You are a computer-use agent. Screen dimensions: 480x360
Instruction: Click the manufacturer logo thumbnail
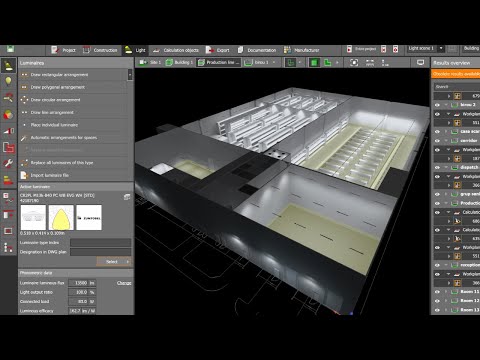tap(89, 217)
